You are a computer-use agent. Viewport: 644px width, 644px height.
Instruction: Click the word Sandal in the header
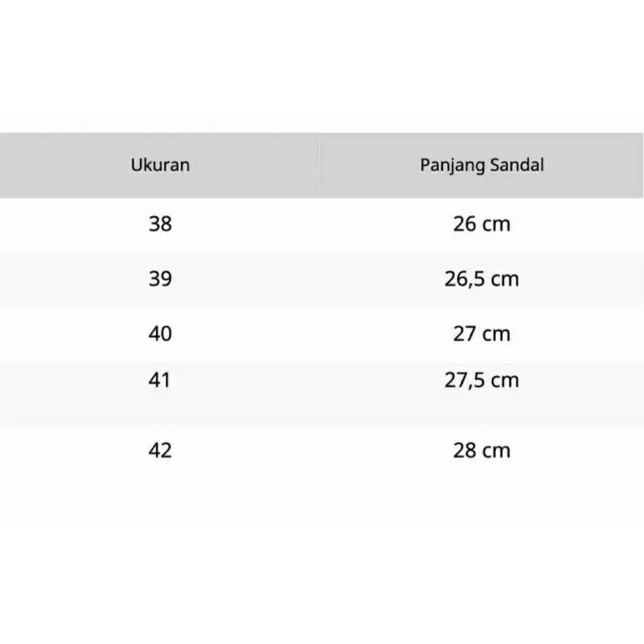(515, 166)
